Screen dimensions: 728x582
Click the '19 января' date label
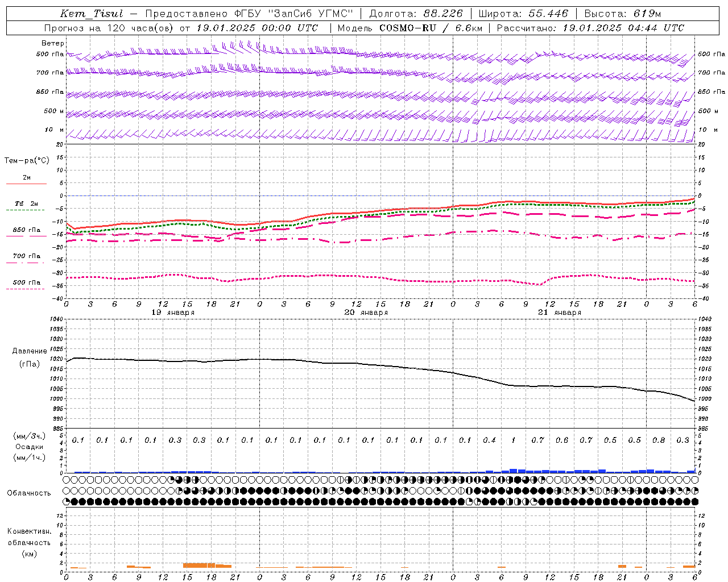(173, 313)
